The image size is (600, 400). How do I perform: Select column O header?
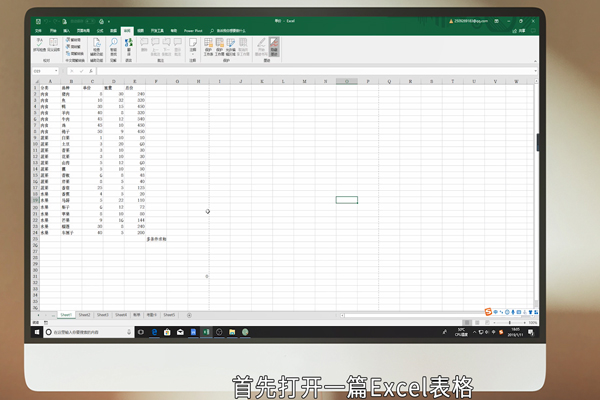click(347, 82)
